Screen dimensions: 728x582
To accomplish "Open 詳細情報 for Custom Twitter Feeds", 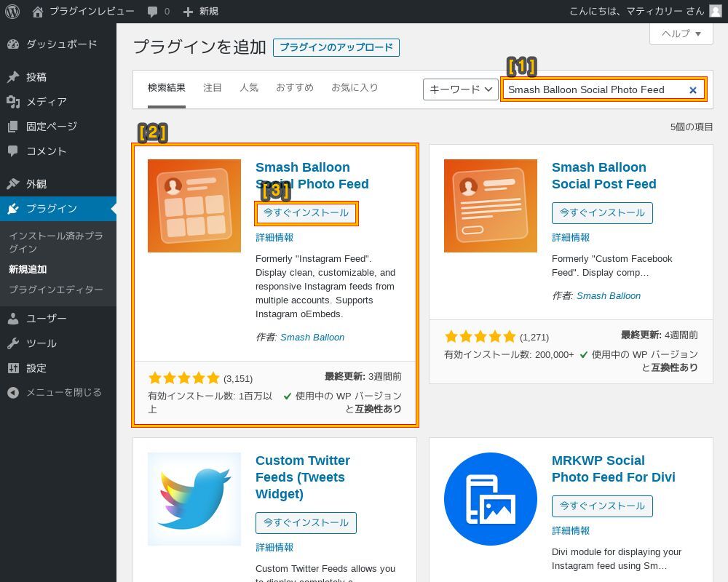I will (274, 548).
